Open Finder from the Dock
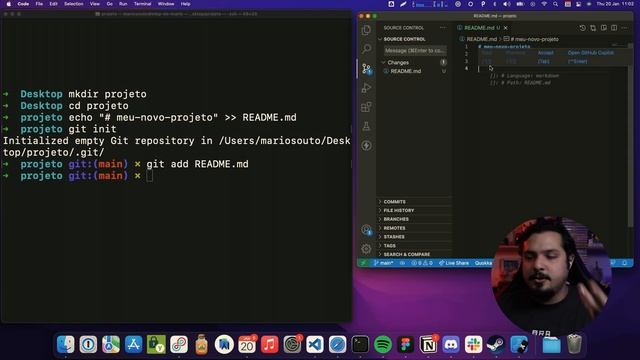640x360 pixels. [66, 344]
